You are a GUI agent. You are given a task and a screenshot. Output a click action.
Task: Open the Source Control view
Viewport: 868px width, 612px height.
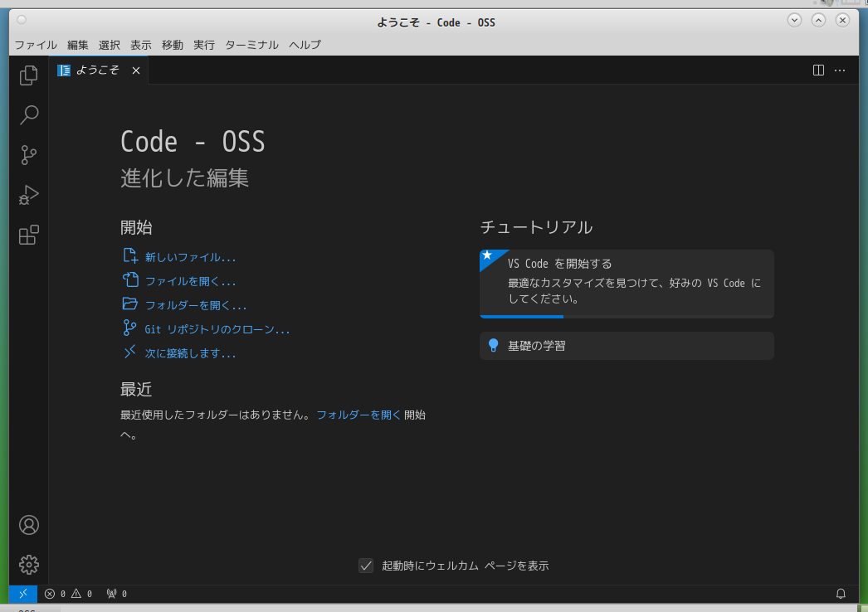[x=29, y=155]
